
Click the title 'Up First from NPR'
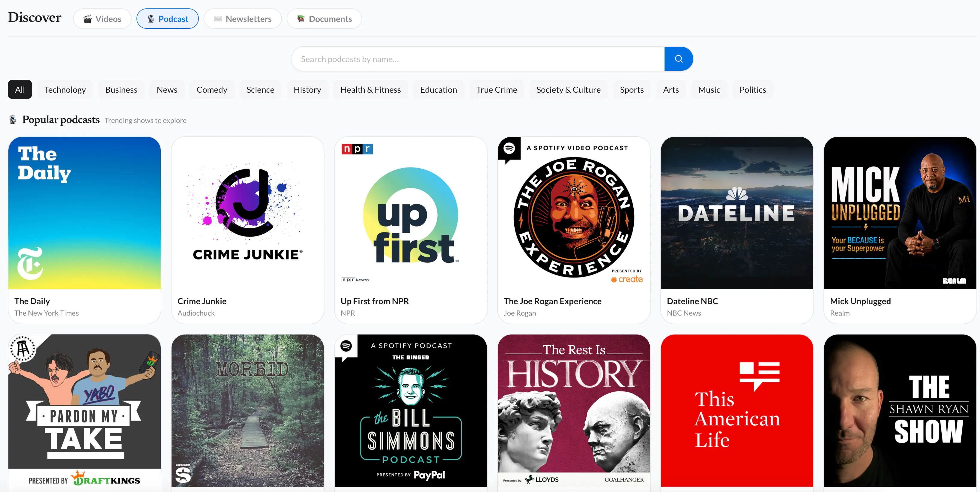(x=375, y=301)
